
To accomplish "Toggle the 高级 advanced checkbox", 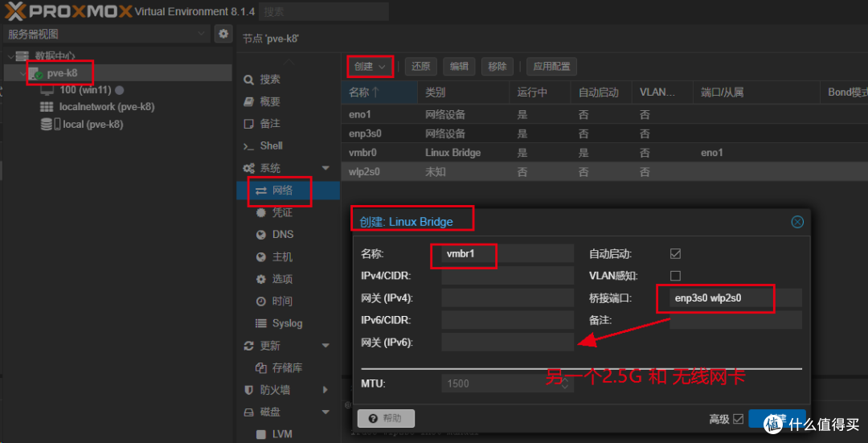I will pos(738,419).
